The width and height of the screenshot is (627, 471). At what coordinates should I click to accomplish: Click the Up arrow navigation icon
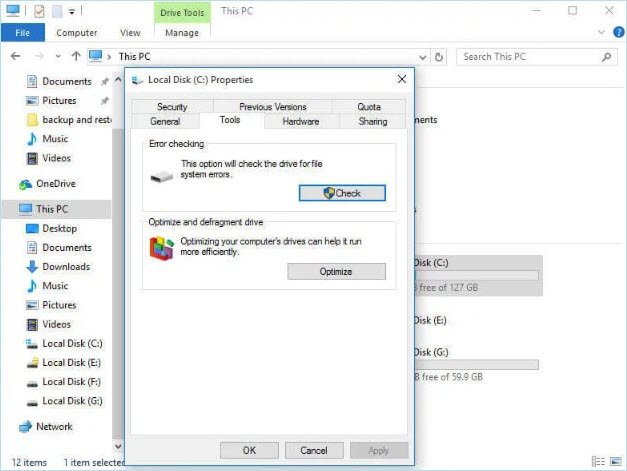point(76,57)
